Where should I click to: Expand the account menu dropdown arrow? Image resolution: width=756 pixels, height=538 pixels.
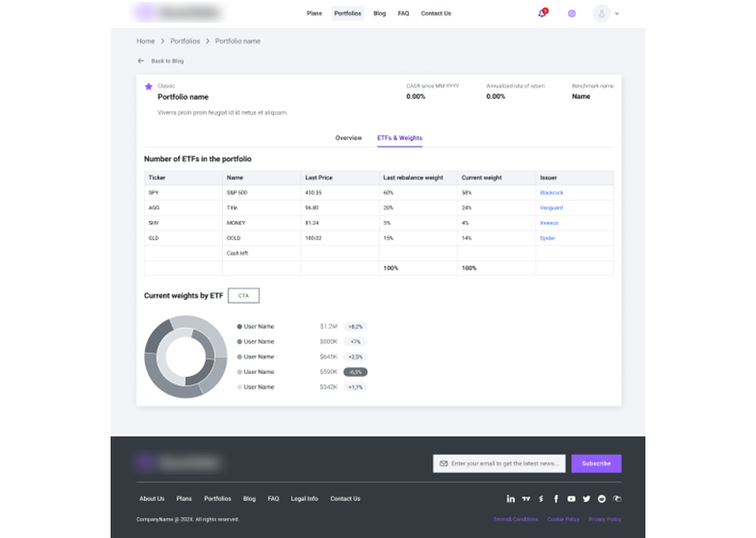(x=617, y=14)
